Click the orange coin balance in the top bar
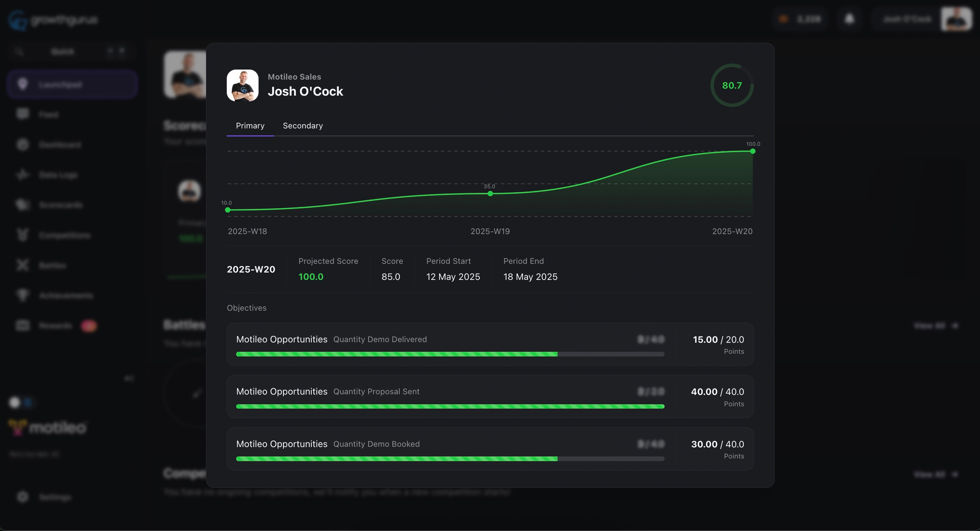980x531 pixels. pyautogui.click(x=800, y=19)
